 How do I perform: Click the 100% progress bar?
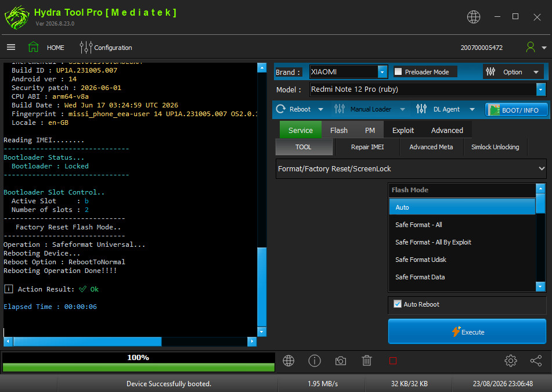[138, 362]
